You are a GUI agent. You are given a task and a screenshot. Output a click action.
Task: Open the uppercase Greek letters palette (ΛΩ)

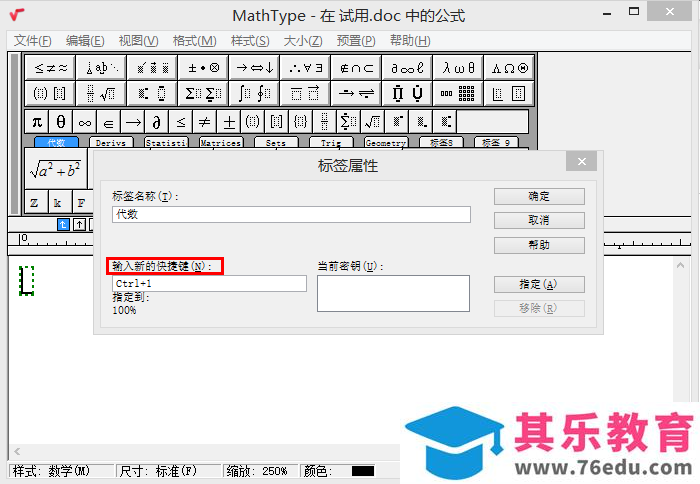[x=509, y=68]
